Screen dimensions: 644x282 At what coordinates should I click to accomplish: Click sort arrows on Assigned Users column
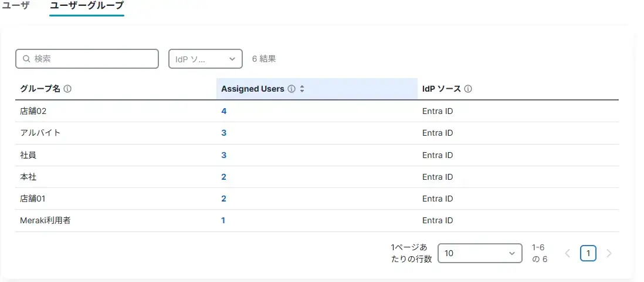(302, 89)
